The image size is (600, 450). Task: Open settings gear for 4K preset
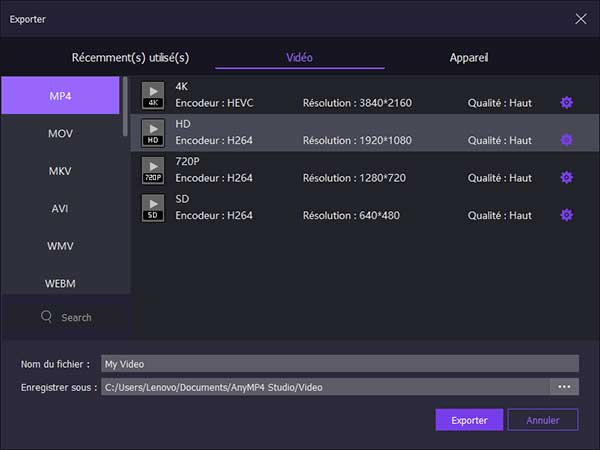click(566, 103)
